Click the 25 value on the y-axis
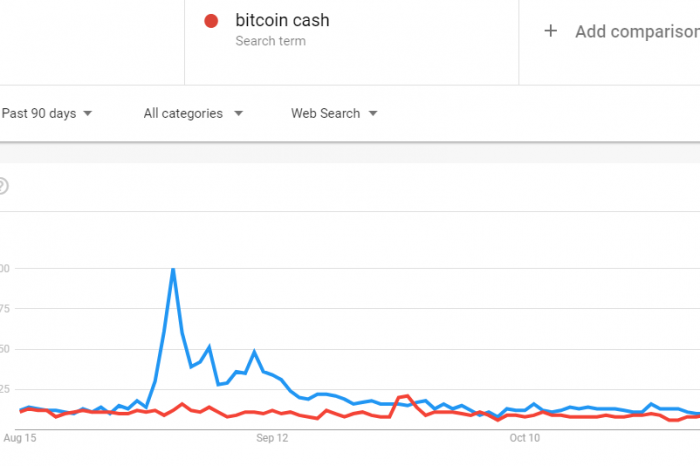 coord(4,389)
